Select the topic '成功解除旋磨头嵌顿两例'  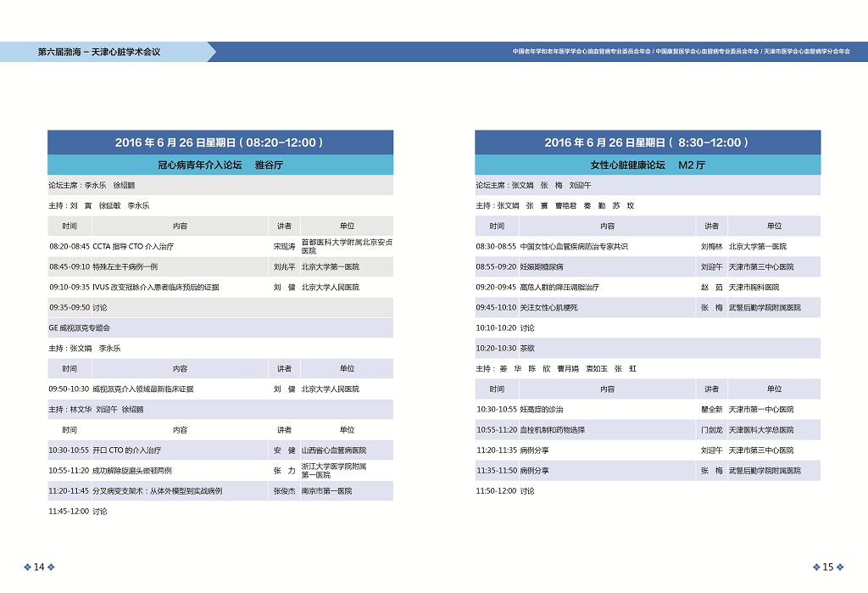[131, 471]
